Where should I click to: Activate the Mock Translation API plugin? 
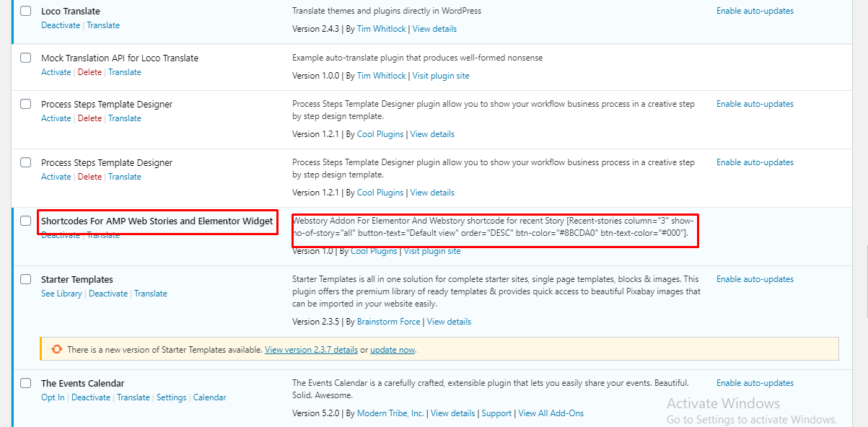(56, 72)
